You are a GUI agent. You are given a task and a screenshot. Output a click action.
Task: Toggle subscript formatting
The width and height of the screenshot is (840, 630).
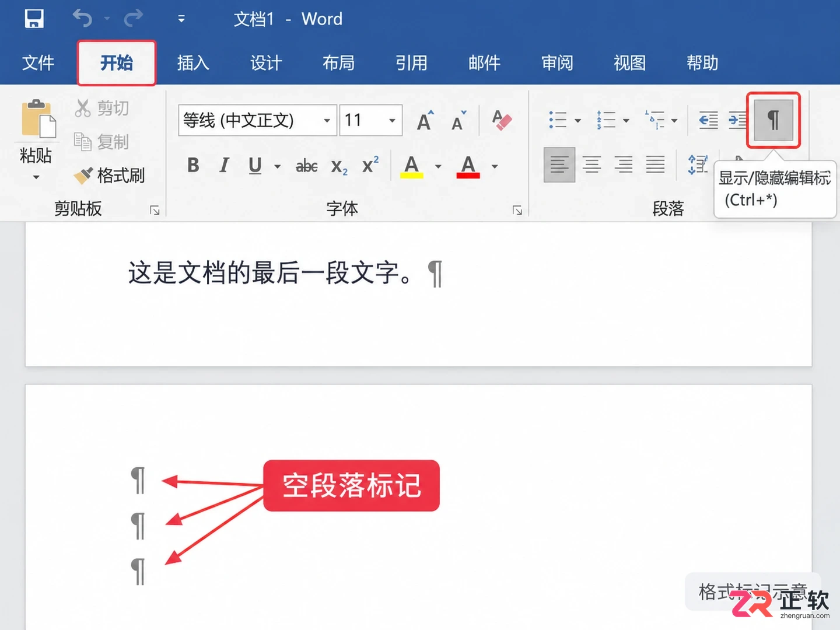(x=339, y=166)
